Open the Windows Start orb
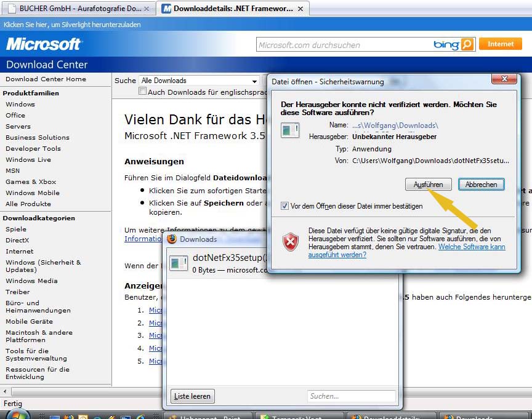This screenshot has height=419, width=532. pyautogui.click(x=17, y=415)
